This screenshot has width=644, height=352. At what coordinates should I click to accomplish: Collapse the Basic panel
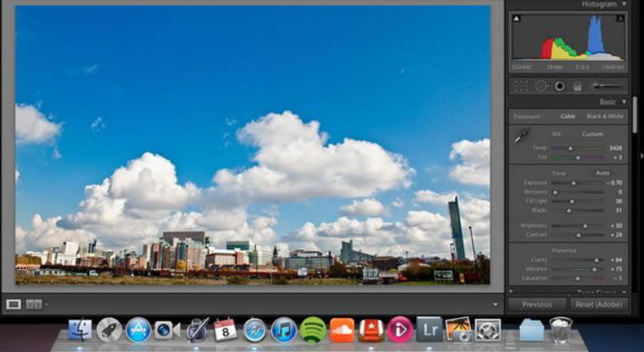pyautogui.click(x=623, y=102)
